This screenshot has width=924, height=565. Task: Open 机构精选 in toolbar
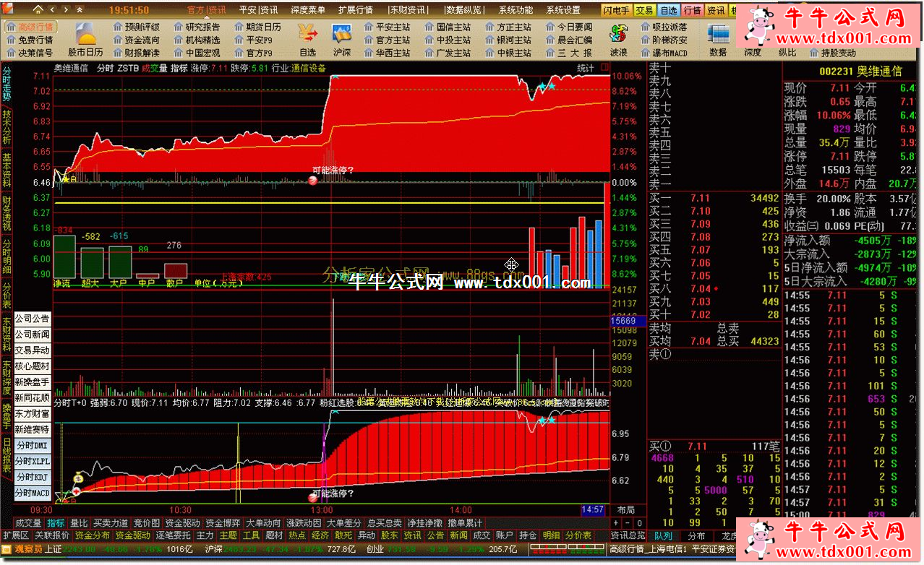[x=197, y=40]
